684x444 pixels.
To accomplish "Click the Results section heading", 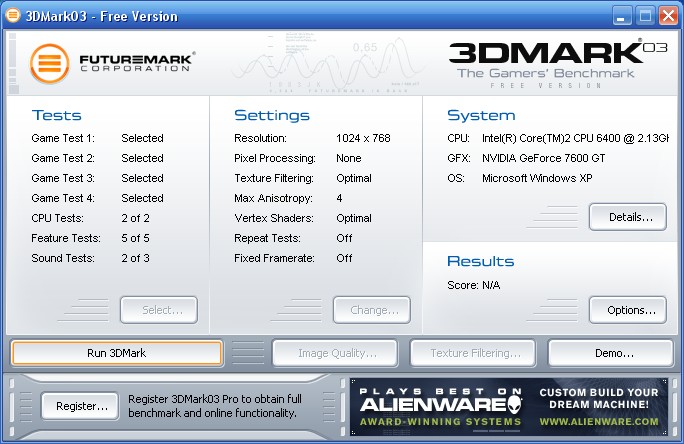I will [481, 261].
